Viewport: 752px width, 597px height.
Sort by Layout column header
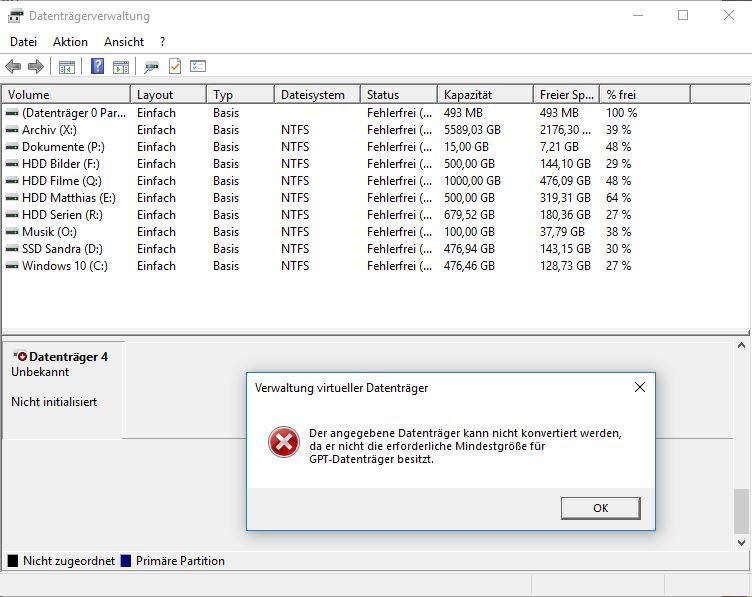pos(168,94)
